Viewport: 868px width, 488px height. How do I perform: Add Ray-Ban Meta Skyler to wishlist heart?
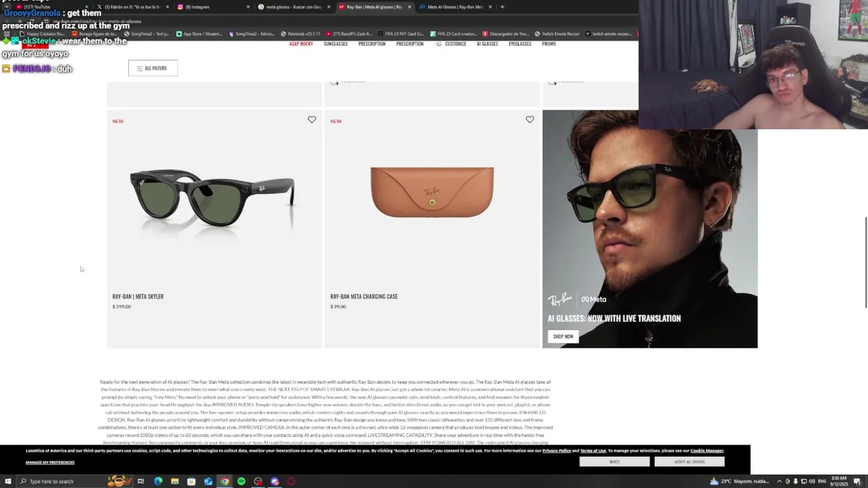pyautogui.click(x=312, y=119)
